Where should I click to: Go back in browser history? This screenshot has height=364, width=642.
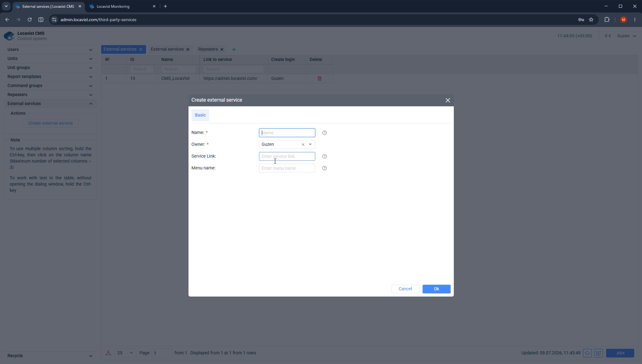(7, 20)
